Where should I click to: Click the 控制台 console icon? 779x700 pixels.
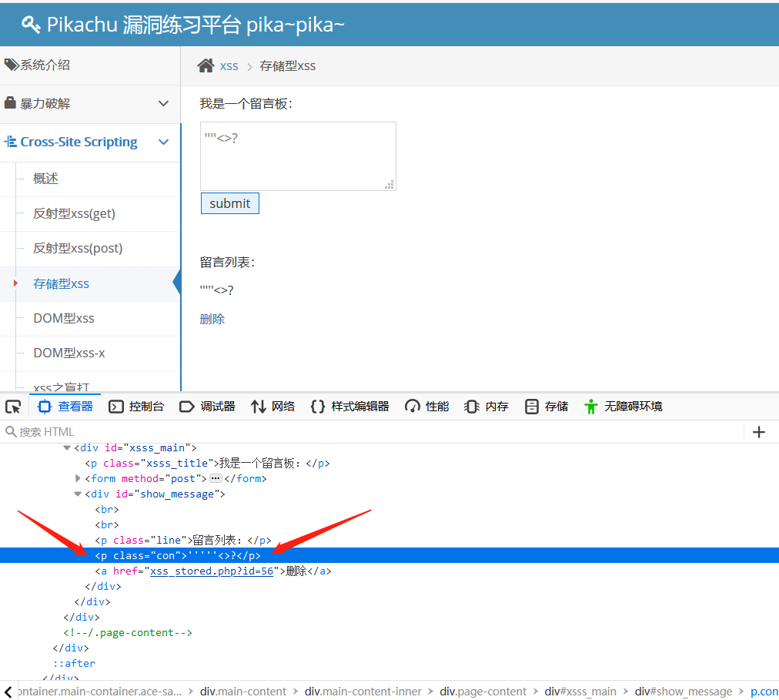point(116,407)
